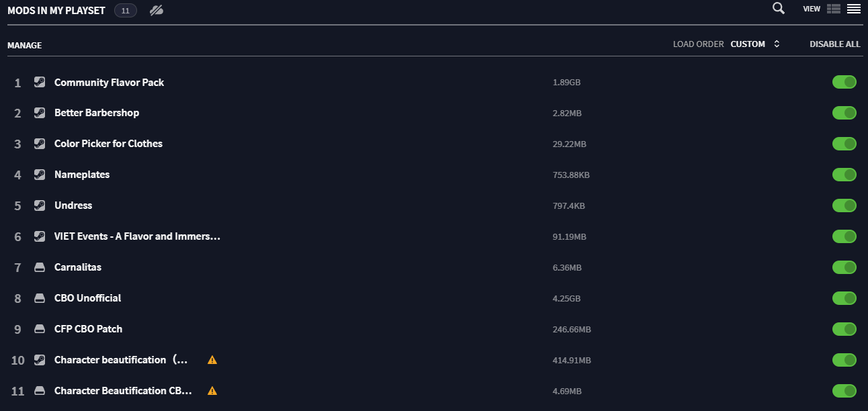The image size is (868, 411).
Task: Click the playset mod count badge
Action: (x=126, y=11)
